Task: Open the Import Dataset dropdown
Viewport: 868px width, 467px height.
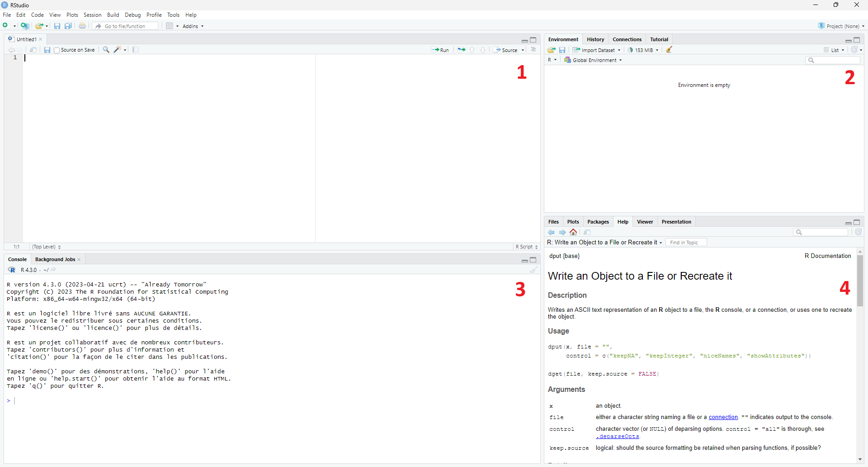Action: [597, 50]
